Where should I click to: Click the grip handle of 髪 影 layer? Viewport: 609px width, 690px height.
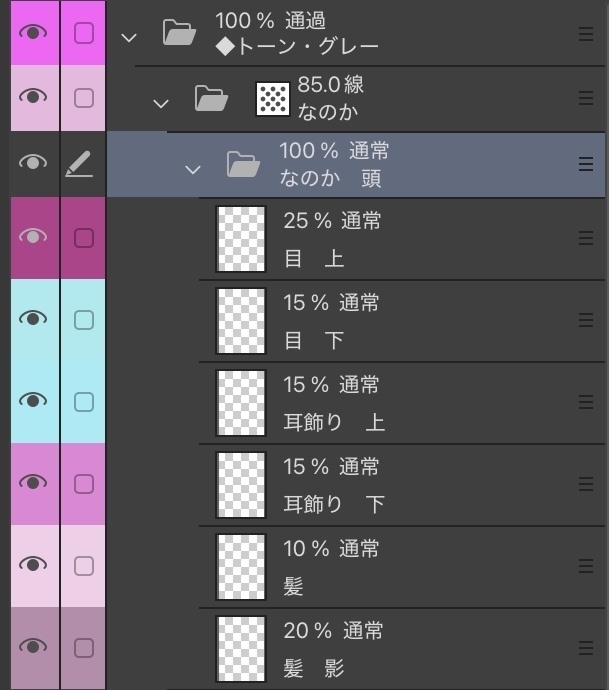(586, 649)
